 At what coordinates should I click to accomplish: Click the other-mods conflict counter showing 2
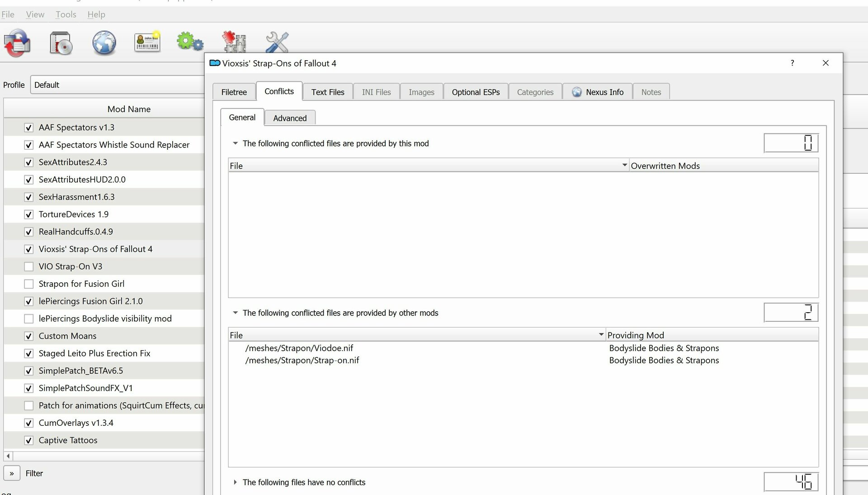pos(791,312)
